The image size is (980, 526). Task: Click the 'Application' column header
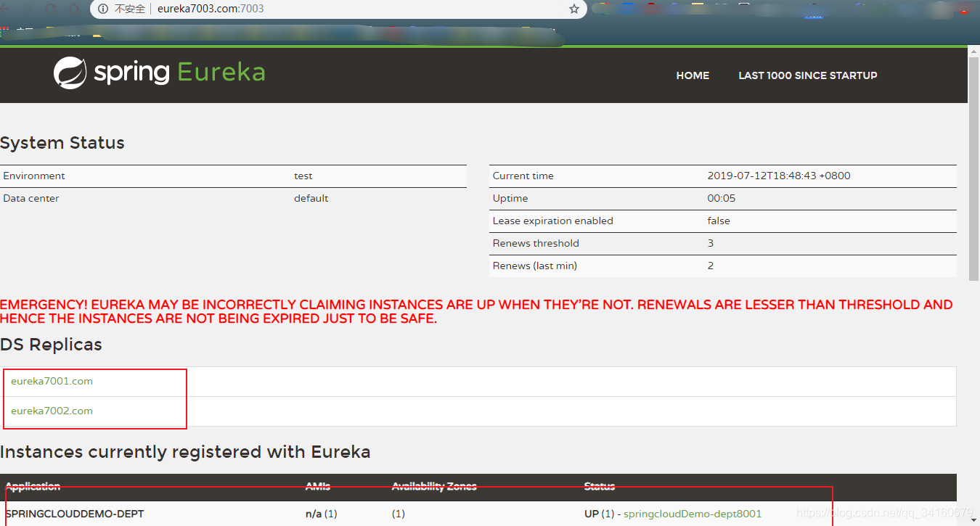coord(33,486)
